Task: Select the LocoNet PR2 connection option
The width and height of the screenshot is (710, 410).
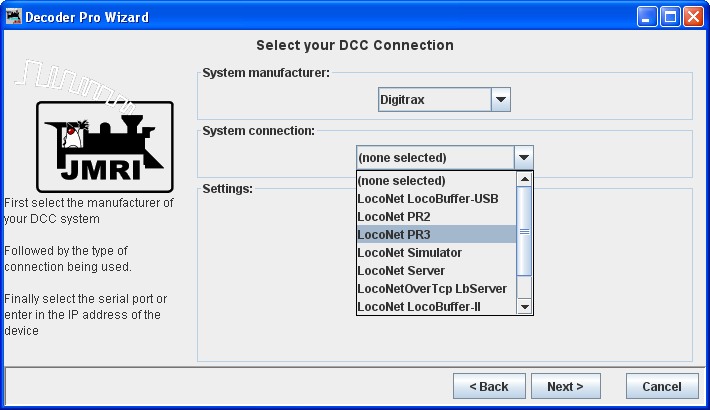Action: 436,217
